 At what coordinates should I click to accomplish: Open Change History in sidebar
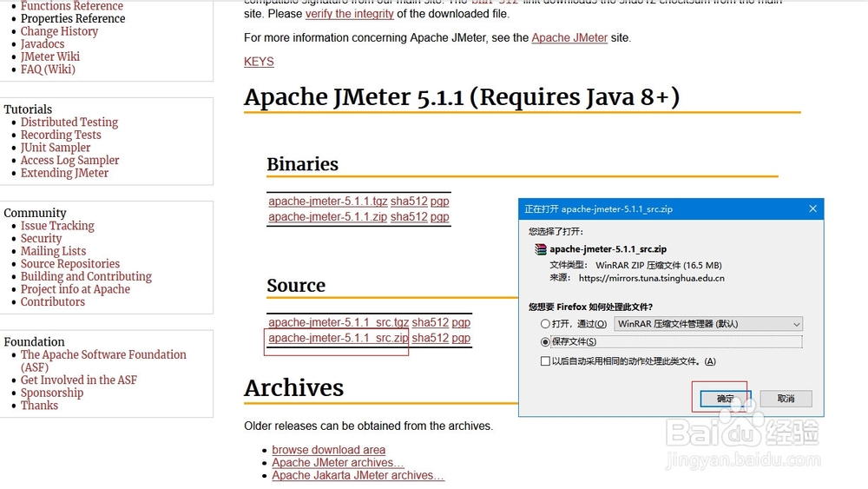[x=59, y=31]
